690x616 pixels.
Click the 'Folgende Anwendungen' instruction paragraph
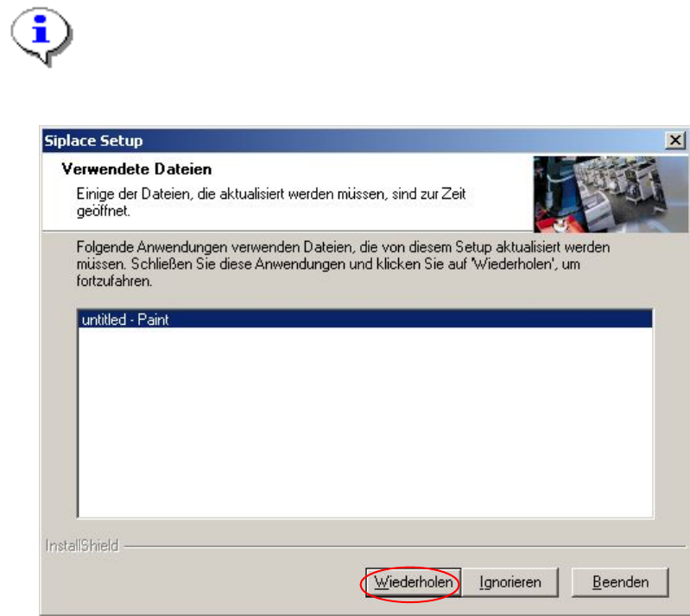coord(343,264)
